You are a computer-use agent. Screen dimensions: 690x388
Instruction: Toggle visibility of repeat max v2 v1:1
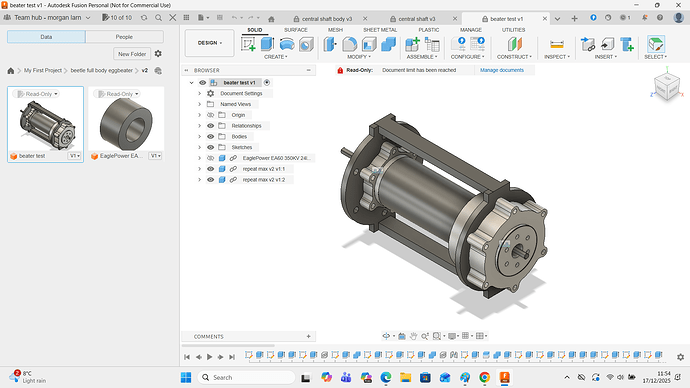pos(210,169)
